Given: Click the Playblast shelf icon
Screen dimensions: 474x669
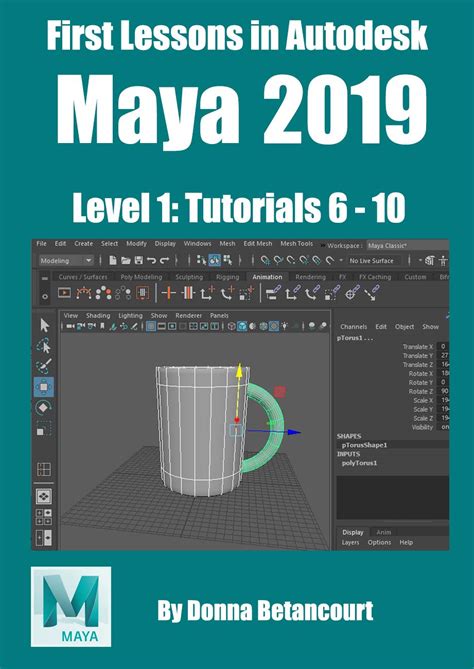Looking at the screenshot, I should tap(64, 293).
